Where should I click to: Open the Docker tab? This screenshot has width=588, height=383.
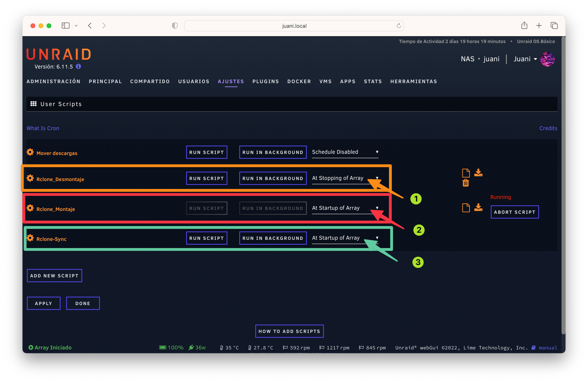click(299, 81)
